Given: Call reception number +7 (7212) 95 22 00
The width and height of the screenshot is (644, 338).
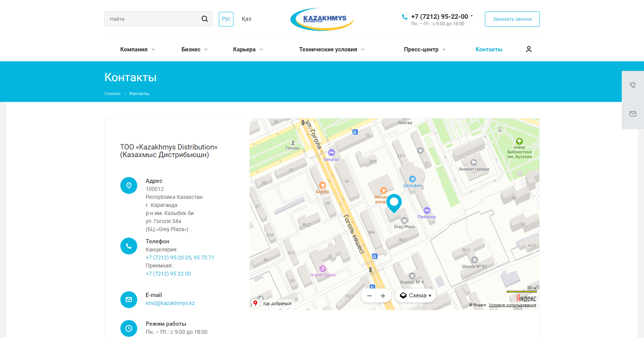Looking at the screenshot, I should click(x=168, y=274).
